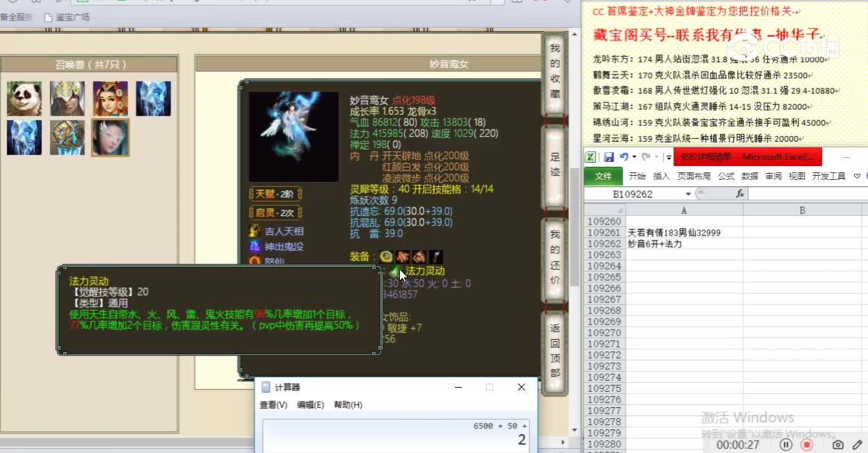Click the 龙吟东方 174 listing line

(712, 60)
